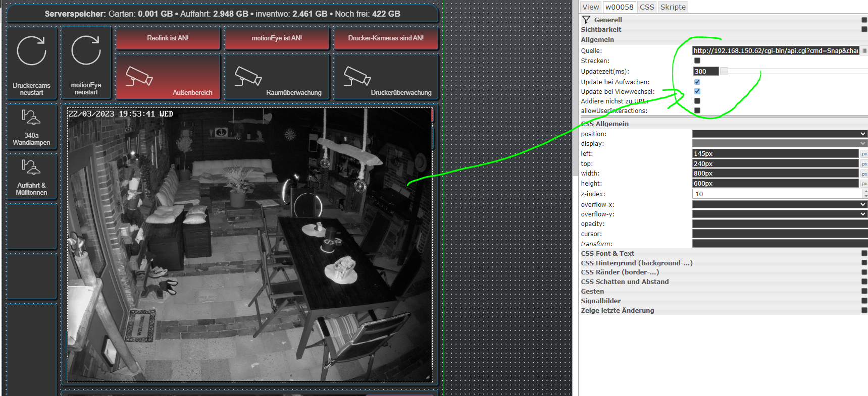Click the opacity input field

pos(780,223)
